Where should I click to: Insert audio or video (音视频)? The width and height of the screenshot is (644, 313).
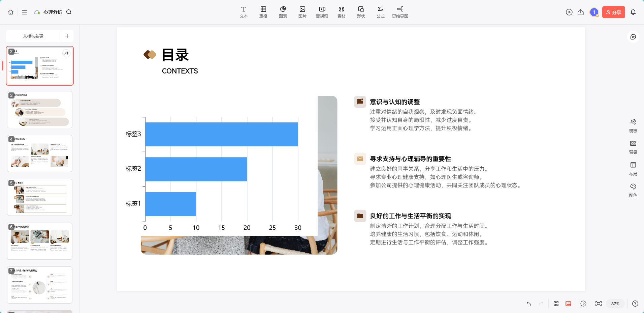coord(322,12)
